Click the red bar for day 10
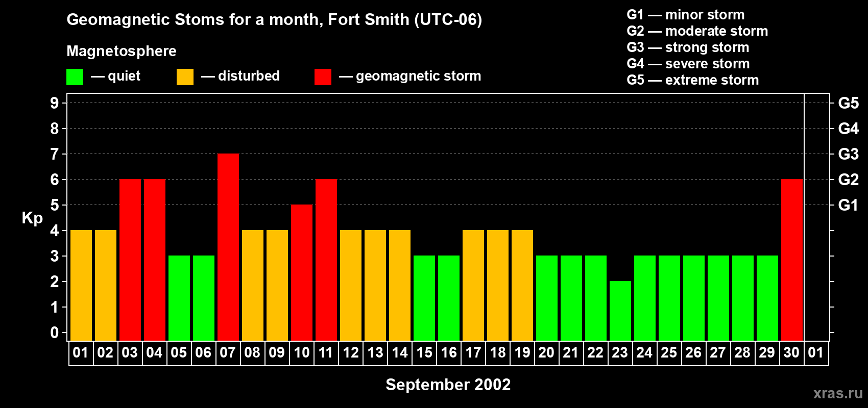The height and width of the screenshot is (408, 868). 302,273
